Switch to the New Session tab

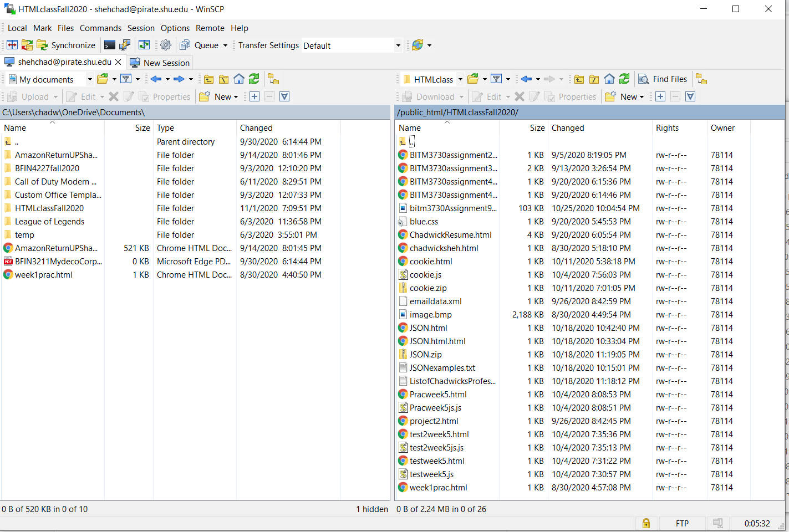(x=160, y=63)
